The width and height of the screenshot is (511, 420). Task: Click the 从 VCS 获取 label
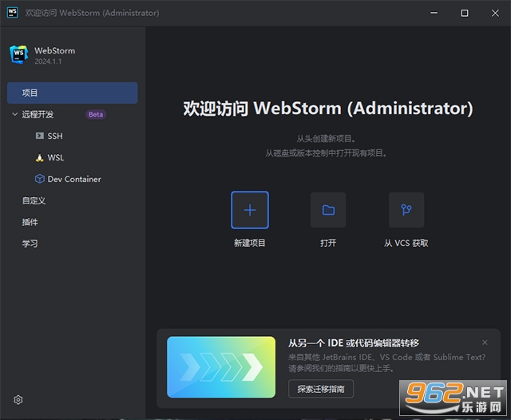point(406,243)
